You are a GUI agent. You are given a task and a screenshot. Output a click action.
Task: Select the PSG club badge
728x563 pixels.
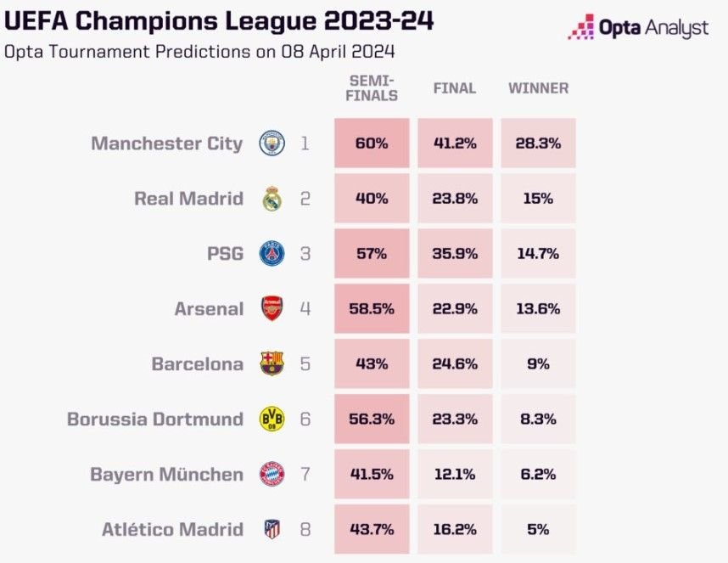[272, 254]
